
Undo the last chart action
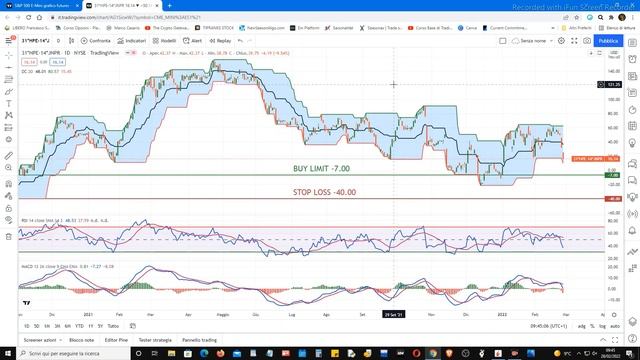point(240,41)
